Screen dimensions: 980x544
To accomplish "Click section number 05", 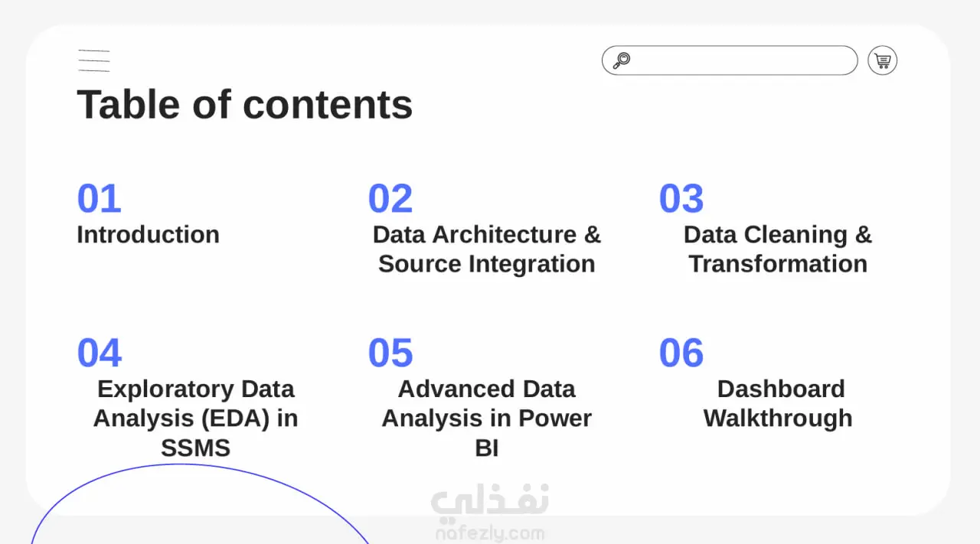I will [x=390, y=353].
